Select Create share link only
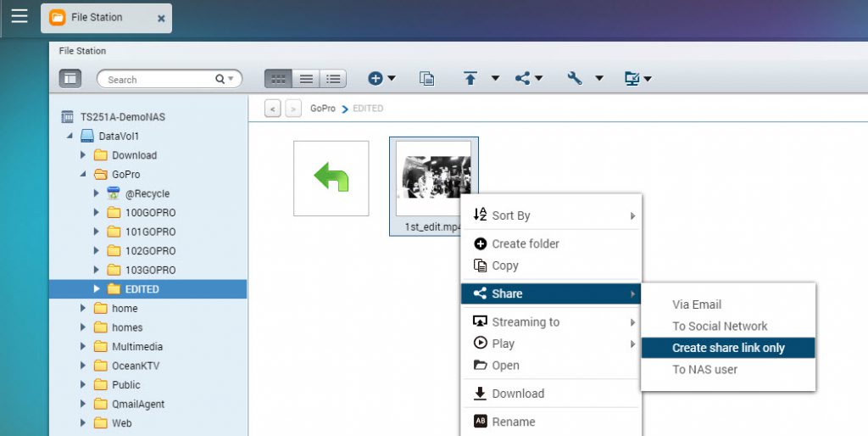This screenshot has width=868, height=436. click(x=728, y=348)
